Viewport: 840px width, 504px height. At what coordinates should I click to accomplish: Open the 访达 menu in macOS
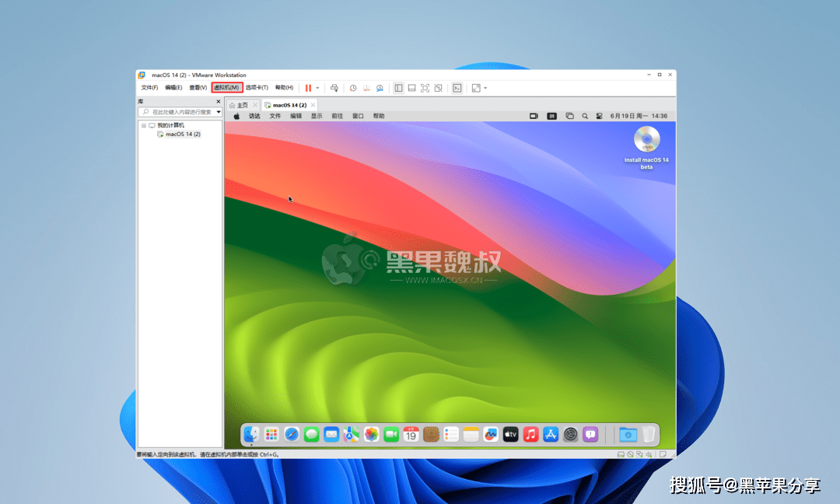(x=254, y=116)
